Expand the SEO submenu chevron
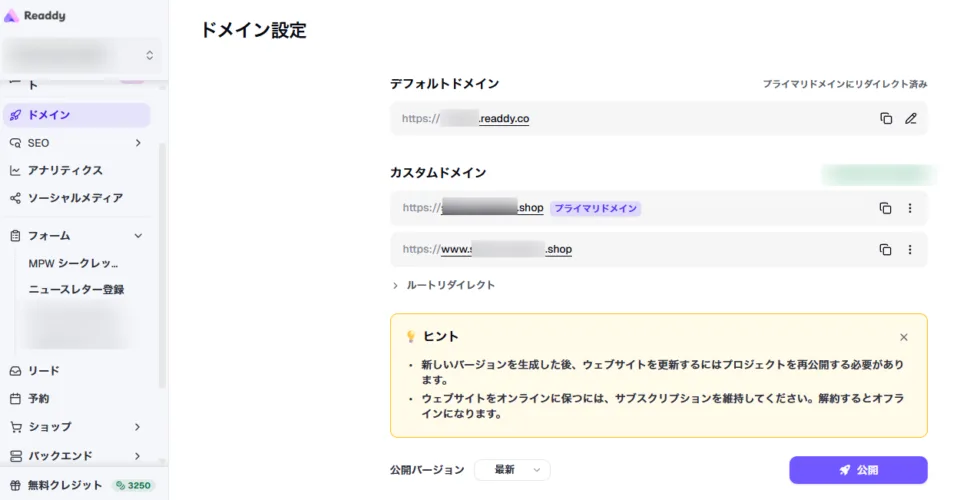Screen dimensions: 960x500 [x=138, y=143]
